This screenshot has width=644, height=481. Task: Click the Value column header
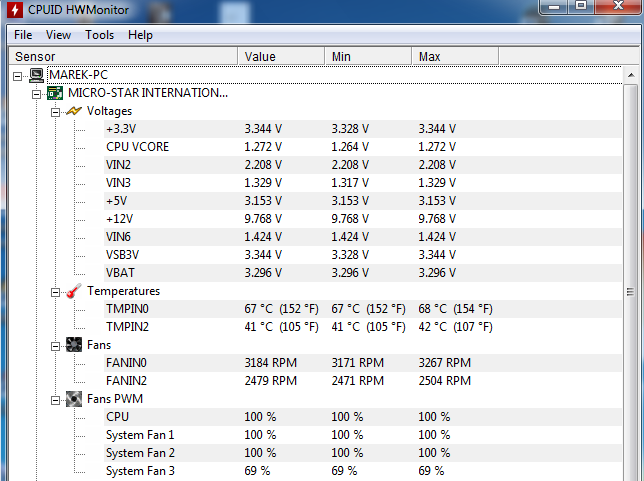[x=281, y=56]
